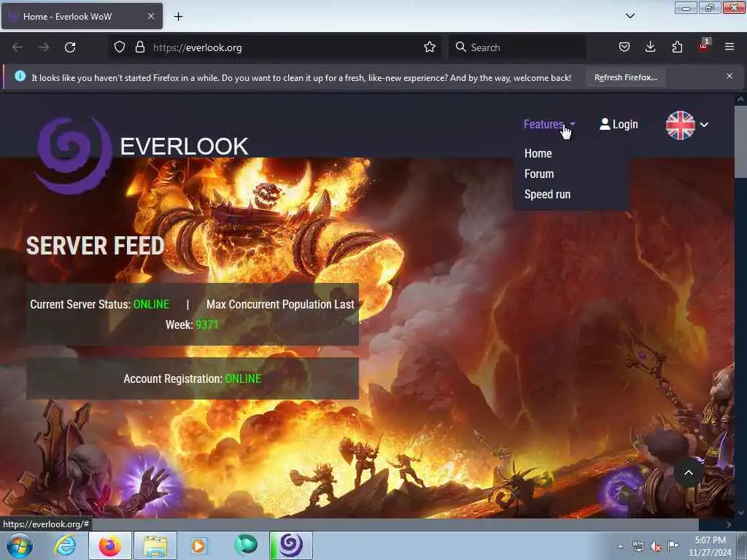The image size is (747, 560).
Task: Click the muted volume tray icon
Action: click(x=656, y=547)
